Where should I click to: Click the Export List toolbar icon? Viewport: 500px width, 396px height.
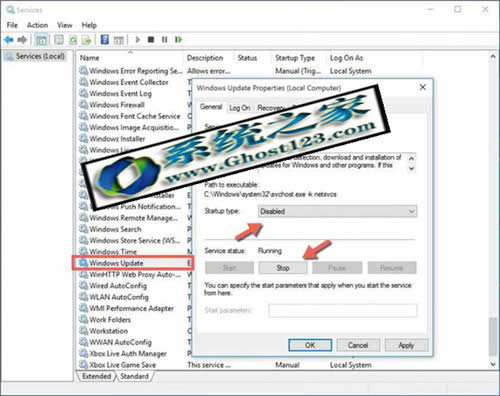(87, 40)
